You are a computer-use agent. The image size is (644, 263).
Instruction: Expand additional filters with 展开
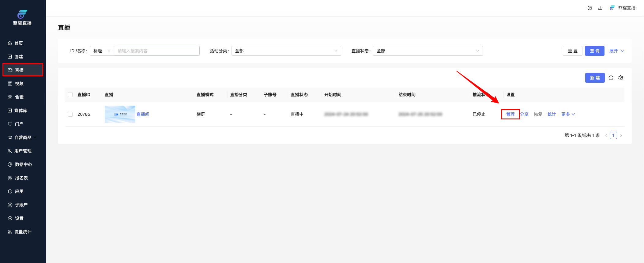pos(616,51)
